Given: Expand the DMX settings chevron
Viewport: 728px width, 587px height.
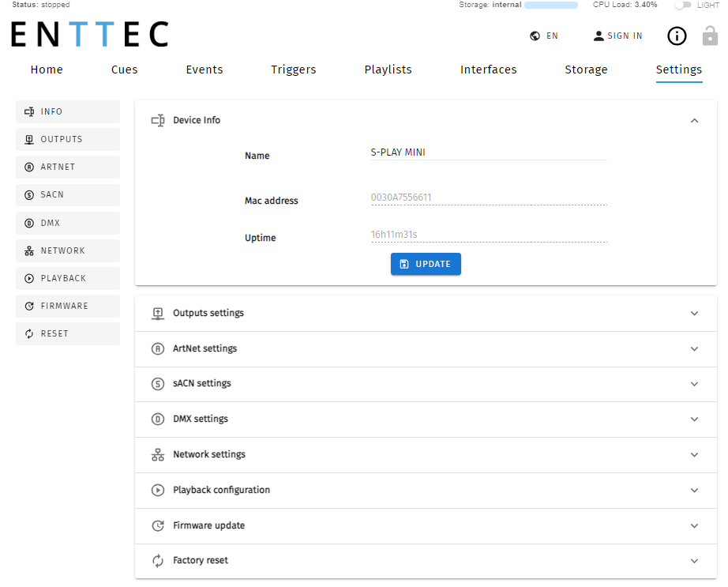Looking at the screenshot, I should 694,420.
